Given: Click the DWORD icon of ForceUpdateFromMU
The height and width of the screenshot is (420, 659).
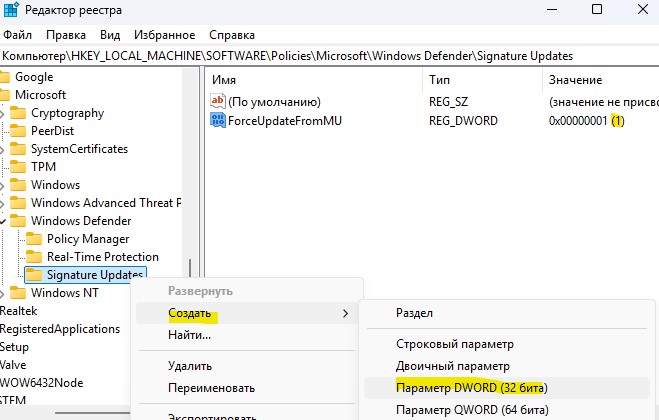Looking at the screenshot, I should pos(218,120).
